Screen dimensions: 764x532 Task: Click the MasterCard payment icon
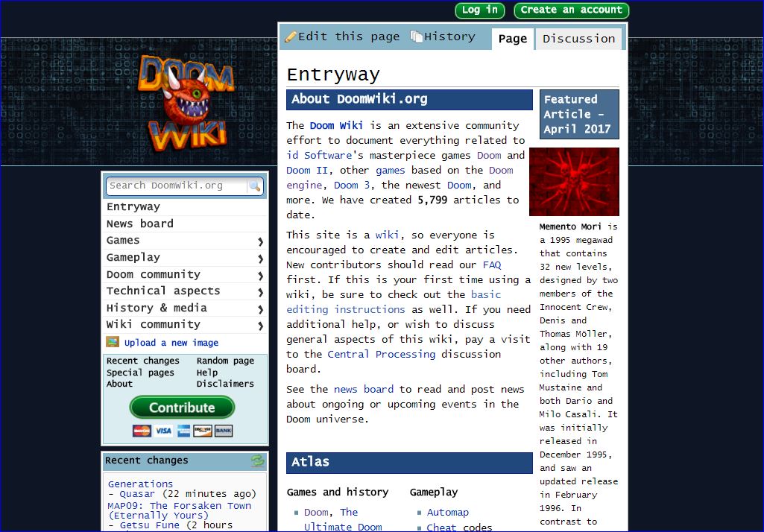click(x=142, y=431)
